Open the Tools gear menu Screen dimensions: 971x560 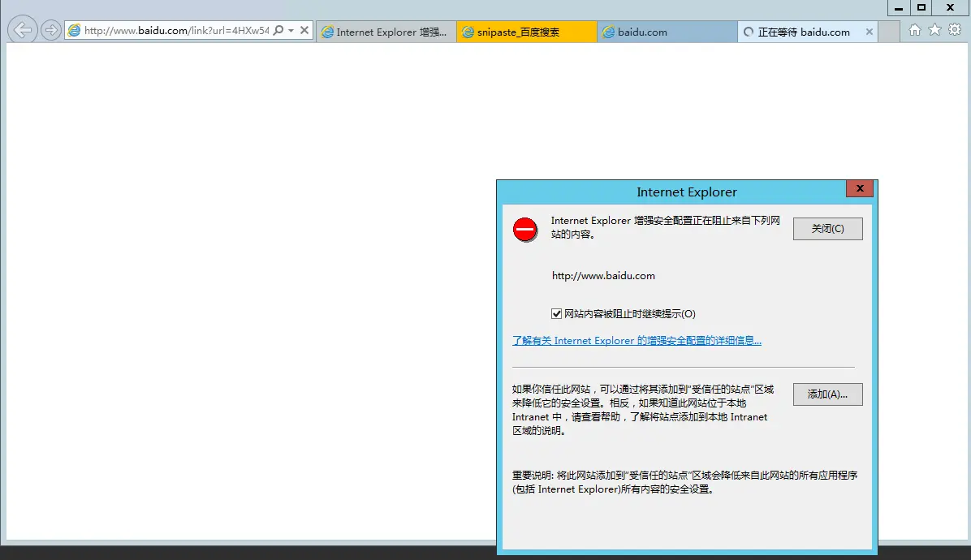[x=955, y=30]
